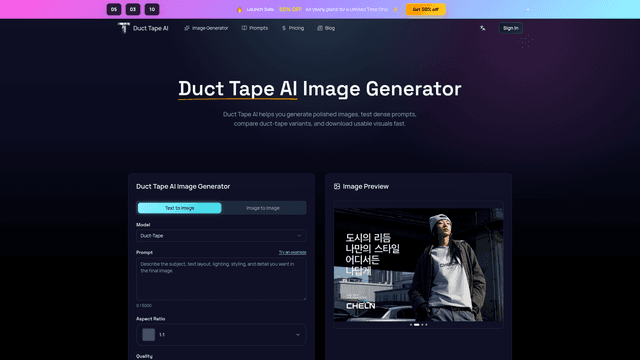This screenshot has width=640, height=360.
Task: Open the Image Generator nav item
Action: pos(206,28)
